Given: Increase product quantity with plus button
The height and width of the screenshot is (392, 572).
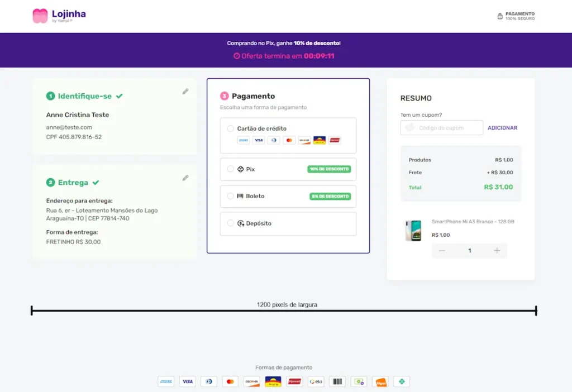Looking at the screenshot, I should pos(497,251).
